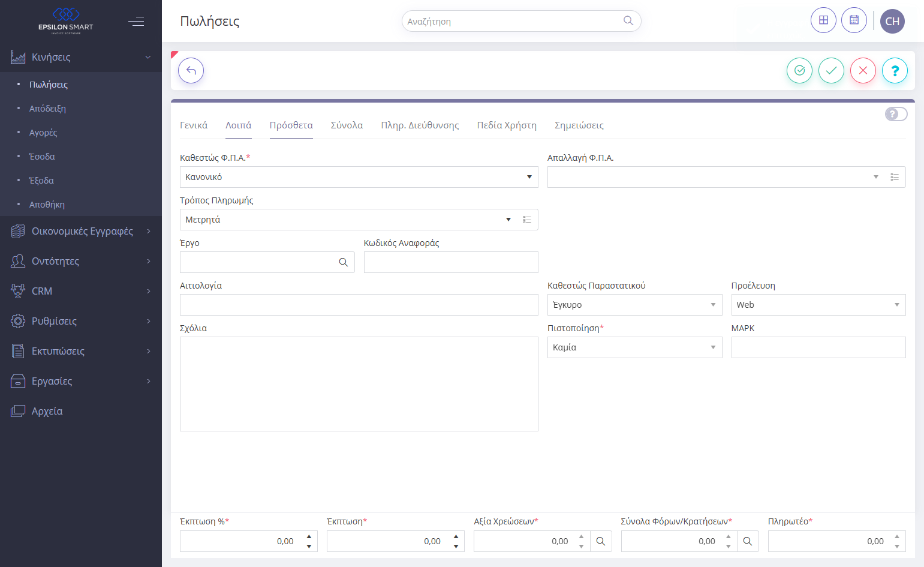Open Απόδειξη in the sidebar

pyautogui.click(x=47, y=109)
